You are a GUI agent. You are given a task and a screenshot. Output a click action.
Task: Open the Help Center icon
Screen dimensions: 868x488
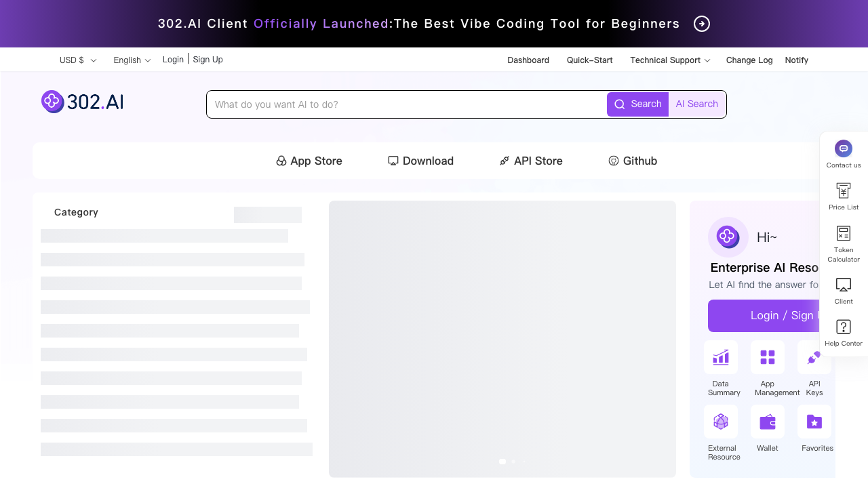coord(843,327)
